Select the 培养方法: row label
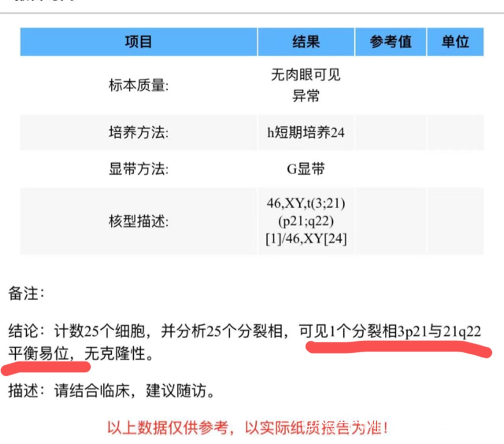The image size is (504, 444). [x=139, y=132]
